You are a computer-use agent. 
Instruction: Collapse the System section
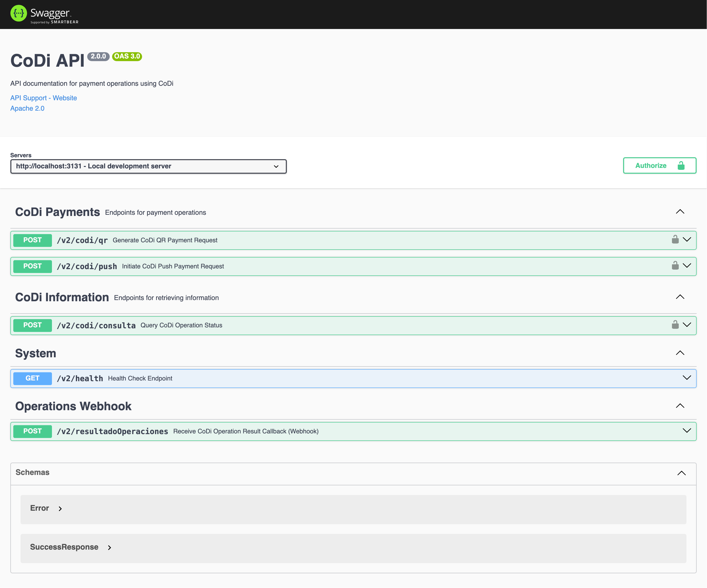click(680, 353)
